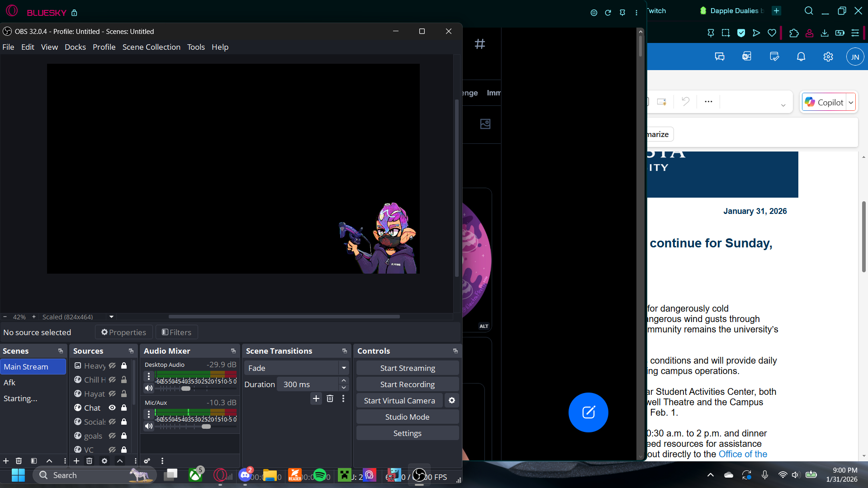Click Start Streaming button
Screen dimensions: 868x488
tap(407, 368)
